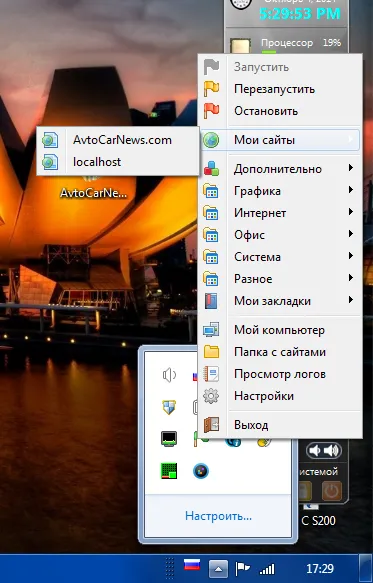Expand the Графика submenu arrow
The height and width of the screenshot is (583, 373).
coord(351,190)
